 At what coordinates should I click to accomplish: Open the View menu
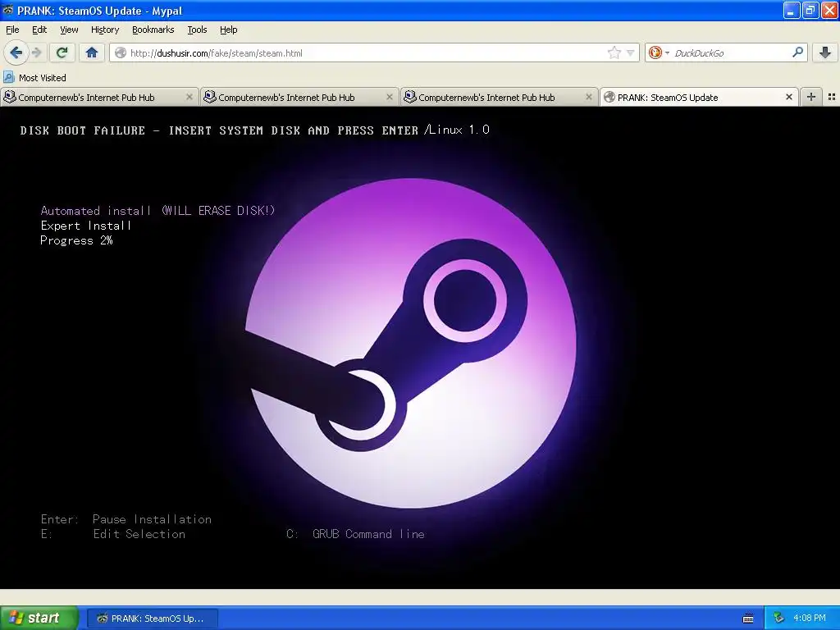(69, 30)
